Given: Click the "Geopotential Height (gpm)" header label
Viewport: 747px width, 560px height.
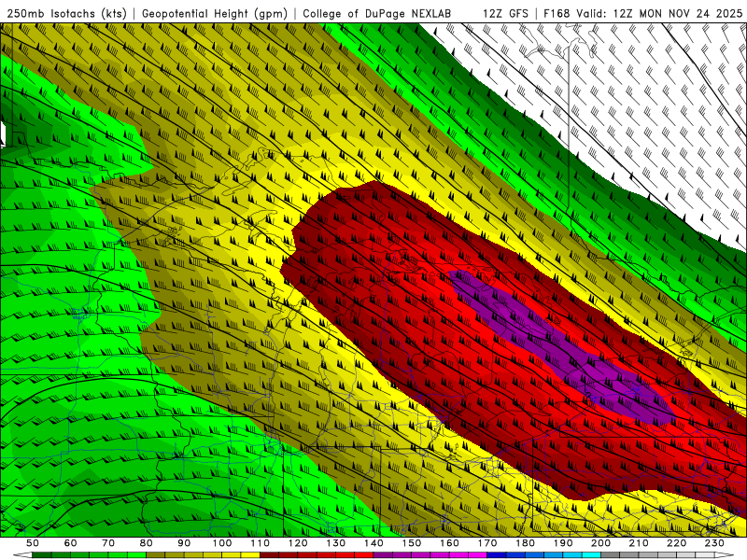Looking at the screenshot, I should coord(215,13).
